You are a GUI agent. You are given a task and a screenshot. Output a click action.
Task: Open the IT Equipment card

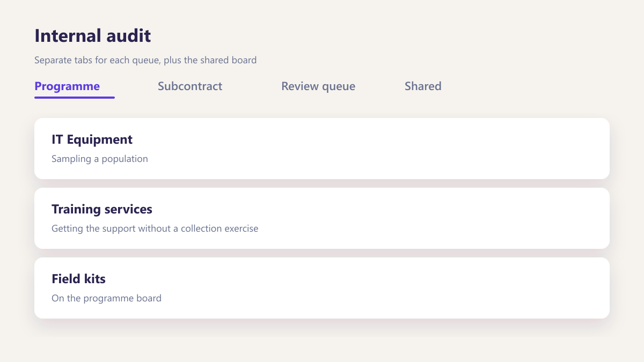coord(322,149)
